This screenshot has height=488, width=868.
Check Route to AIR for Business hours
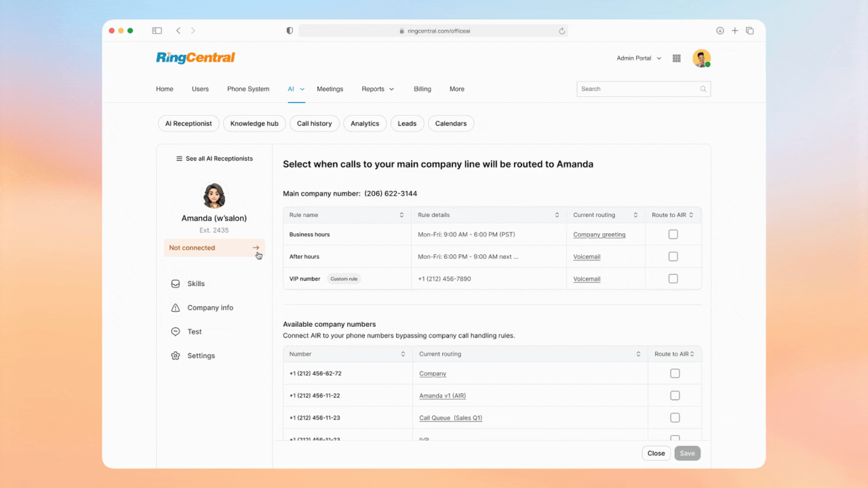click(x=673, y=234)
